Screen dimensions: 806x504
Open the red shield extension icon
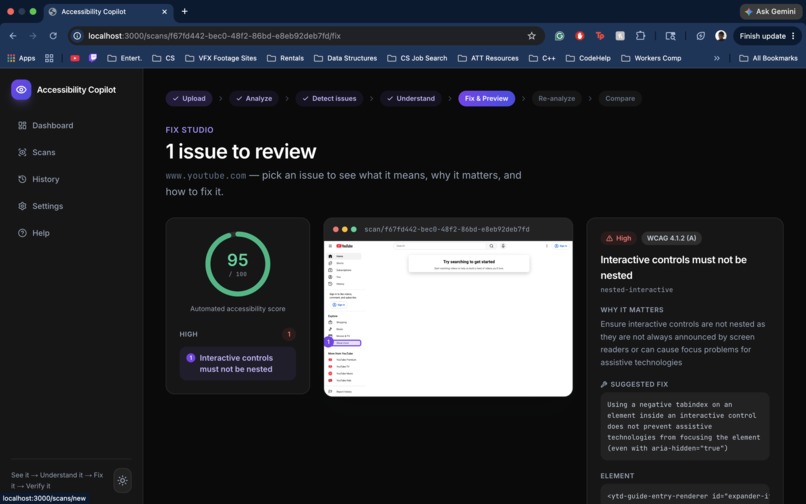click(579, 36)
